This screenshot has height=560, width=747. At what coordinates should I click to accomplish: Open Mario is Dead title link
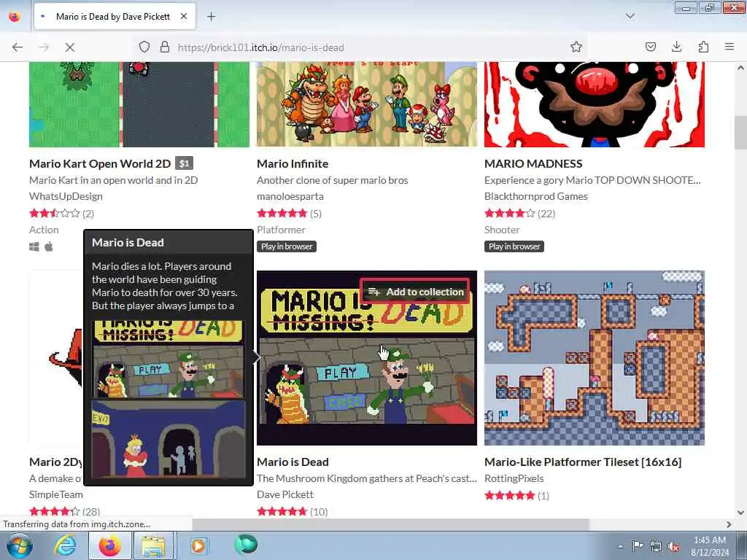[293, 462]
